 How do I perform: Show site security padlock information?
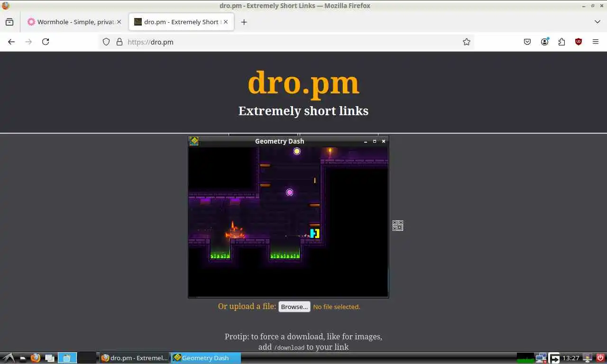[x=119, y=42]
